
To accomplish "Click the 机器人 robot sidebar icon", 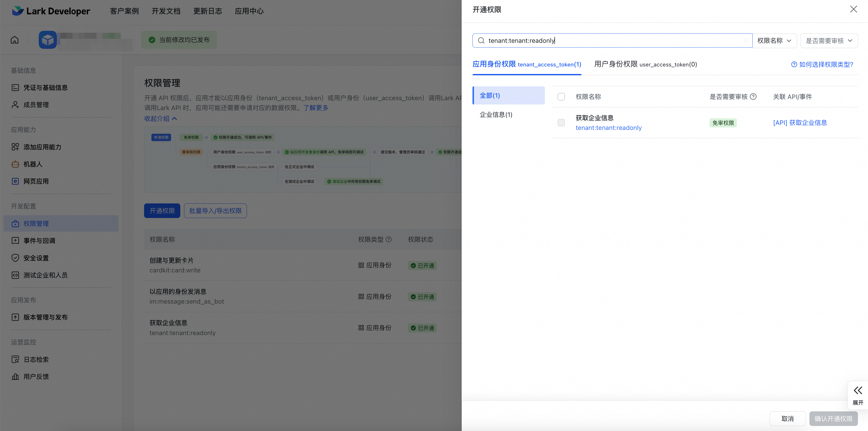I will click(15, 164).
